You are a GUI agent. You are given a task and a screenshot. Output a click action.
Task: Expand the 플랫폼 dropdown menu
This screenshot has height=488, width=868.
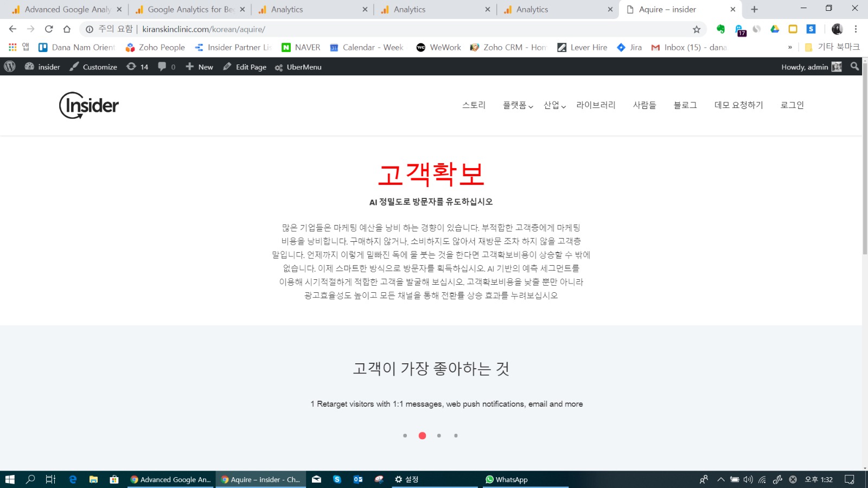click(x=518, y=105)
